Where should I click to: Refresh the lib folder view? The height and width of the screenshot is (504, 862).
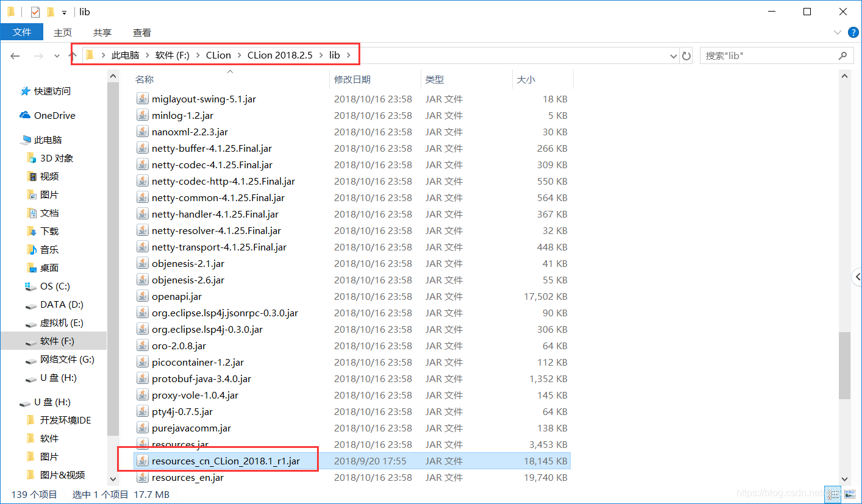(686, 56)
